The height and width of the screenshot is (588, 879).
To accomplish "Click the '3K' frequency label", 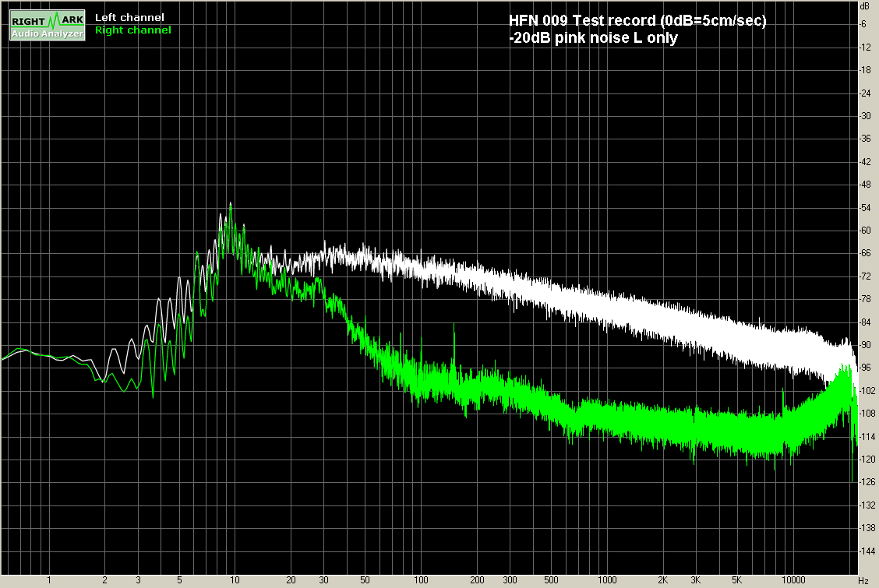I will (x=696, y=580).
